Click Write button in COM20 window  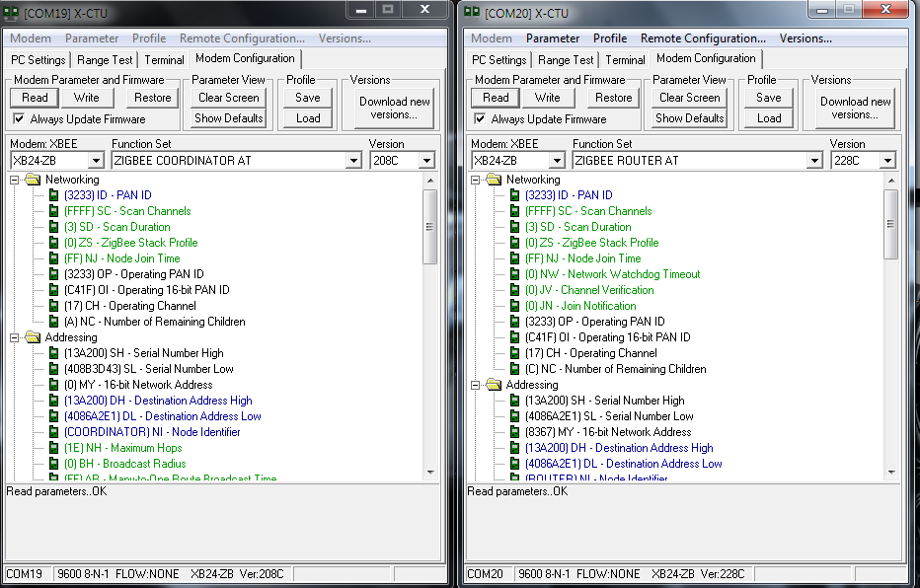click(548, 98)
